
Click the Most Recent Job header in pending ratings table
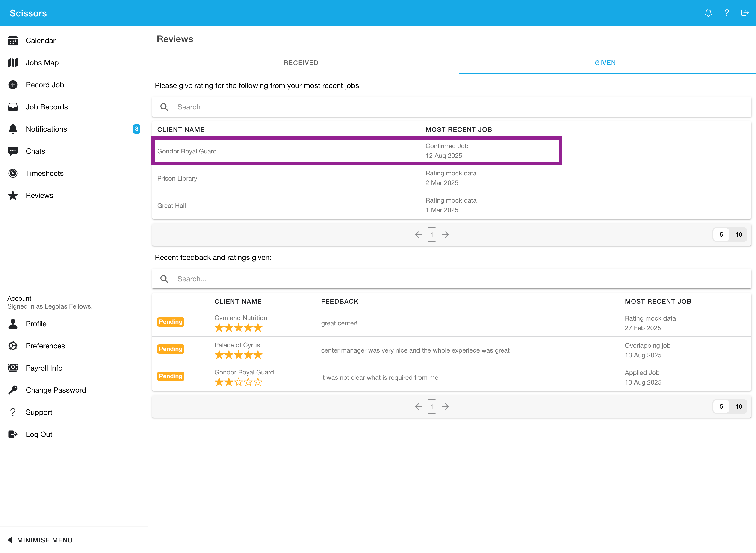point(459,129)
